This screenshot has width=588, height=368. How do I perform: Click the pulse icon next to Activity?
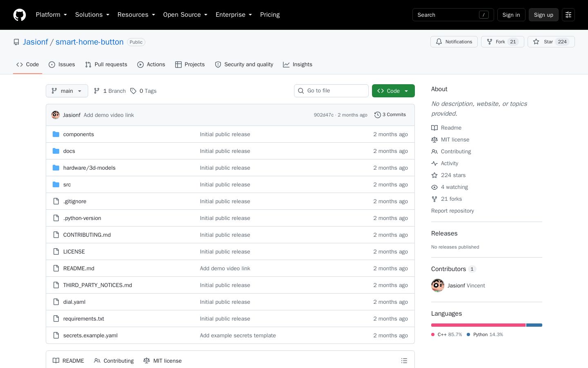pyautogui.click(x=434, y=163)
